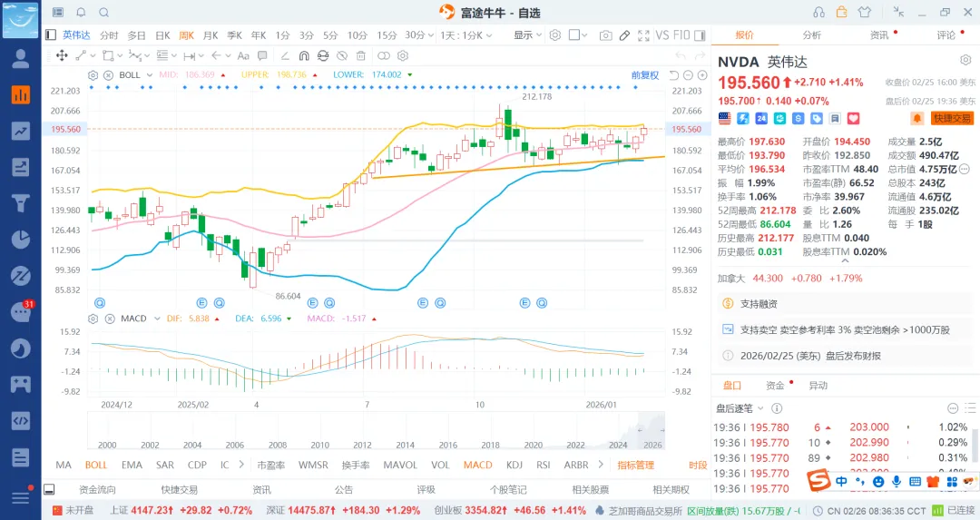This screenshot has width=980, height=520.
Task: Click the 快捷交易 orange button
Action: (x=952, y=118)
